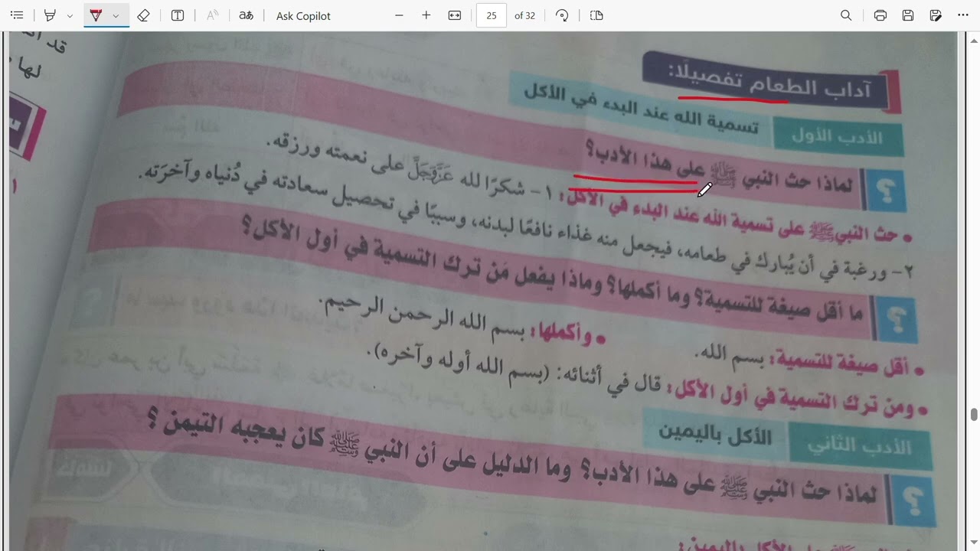Click the page number field showing 25
Screen dimensions: 980x551
(492, 15)
